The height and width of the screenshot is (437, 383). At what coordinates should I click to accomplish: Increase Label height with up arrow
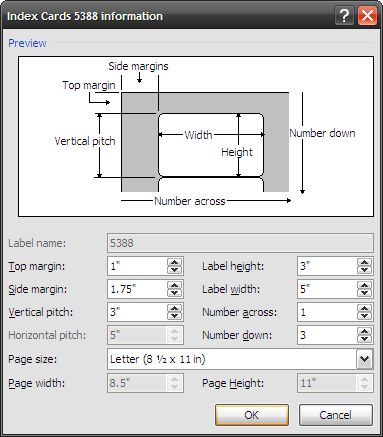pos(365,262)
